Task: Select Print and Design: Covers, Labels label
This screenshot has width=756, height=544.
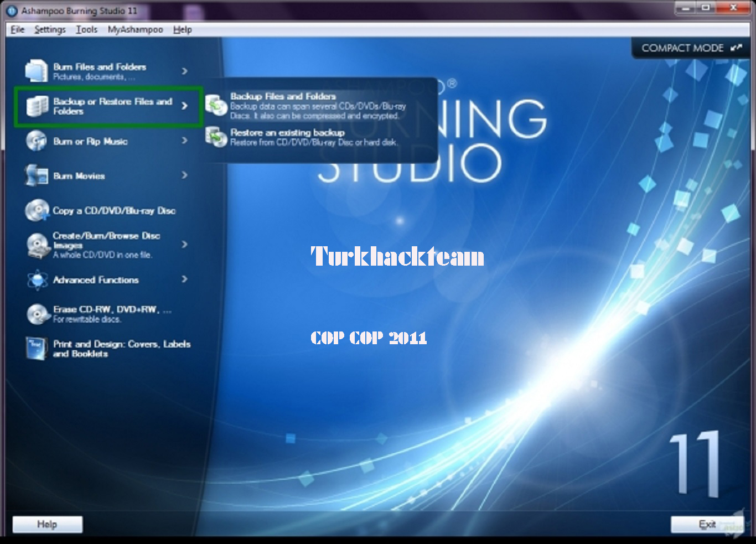Action: point(122,349)
